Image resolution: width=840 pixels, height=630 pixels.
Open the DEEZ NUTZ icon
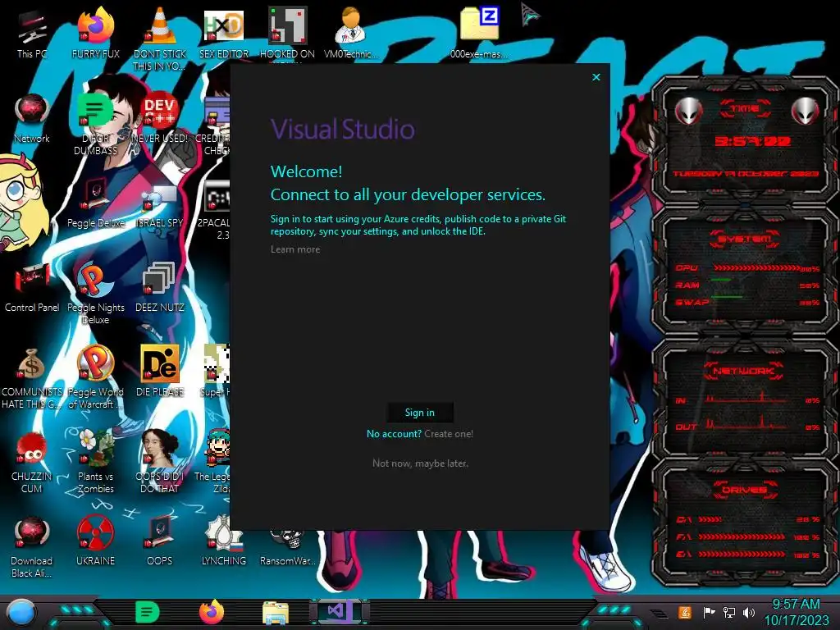pos(160,287)
